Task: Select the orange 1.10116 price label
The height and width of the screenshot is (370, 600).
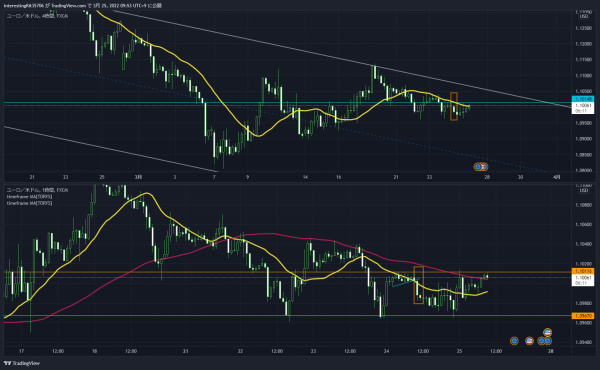Action: pyautogui.click(x=583, y=271)
